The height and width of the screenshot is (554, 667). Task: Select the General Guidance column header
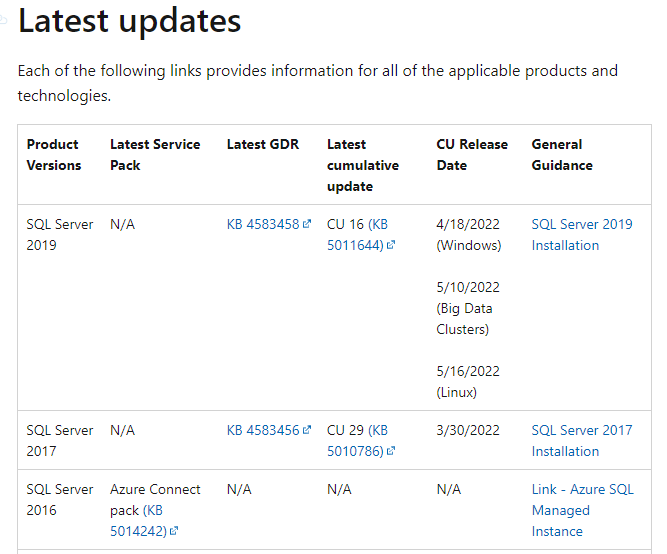562,155
